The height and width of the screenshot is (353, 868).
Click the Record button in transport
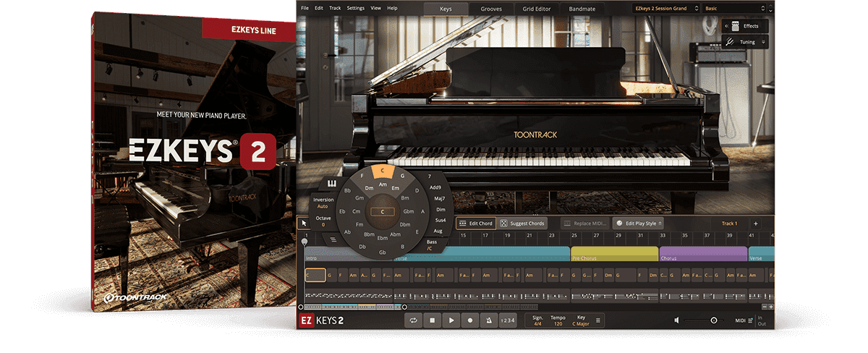coord(470,320)
